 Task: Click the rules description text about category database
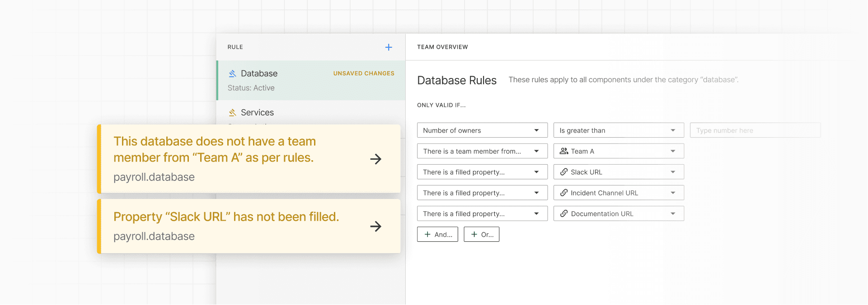pyautogui.click(x=624, y=80)
